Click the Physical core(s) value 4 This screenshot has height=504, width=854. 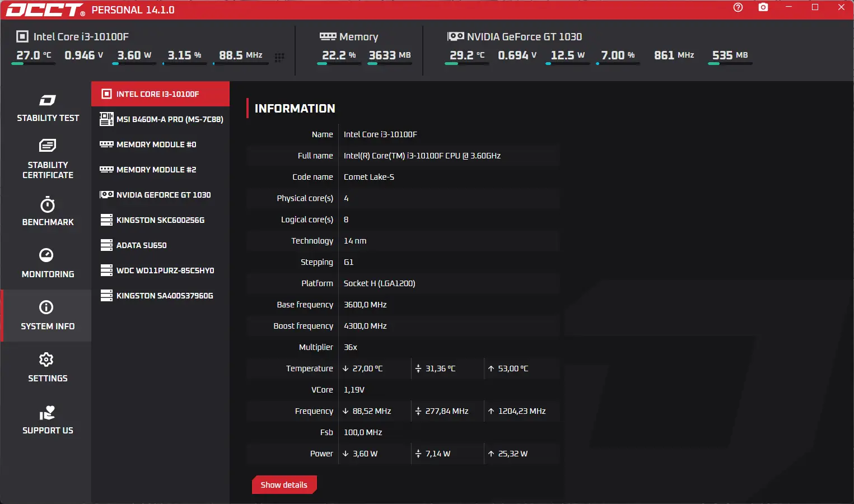[346, 198]
